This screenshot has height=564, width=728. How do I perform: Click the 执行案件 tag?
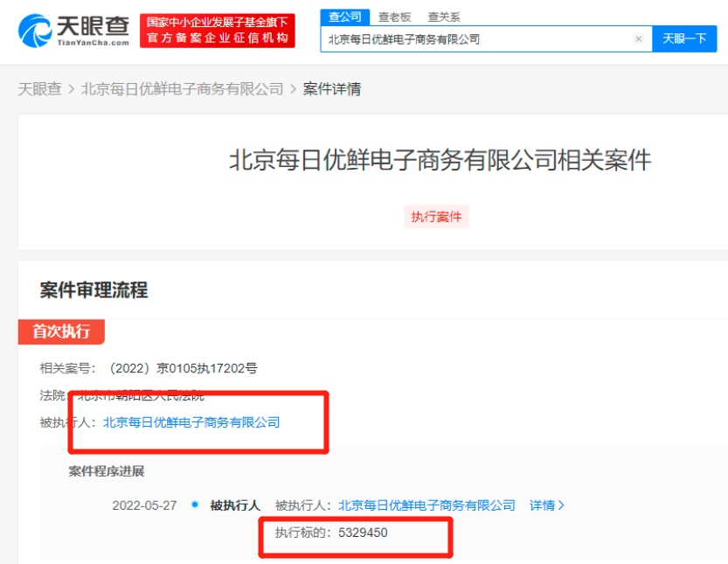click(x=436, y=217)
